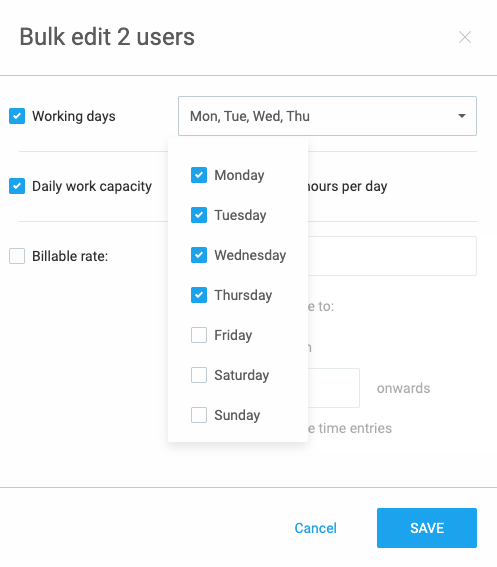Click the Working days label
This screenshot has height=567, width=497.
[x=74, y=116]
